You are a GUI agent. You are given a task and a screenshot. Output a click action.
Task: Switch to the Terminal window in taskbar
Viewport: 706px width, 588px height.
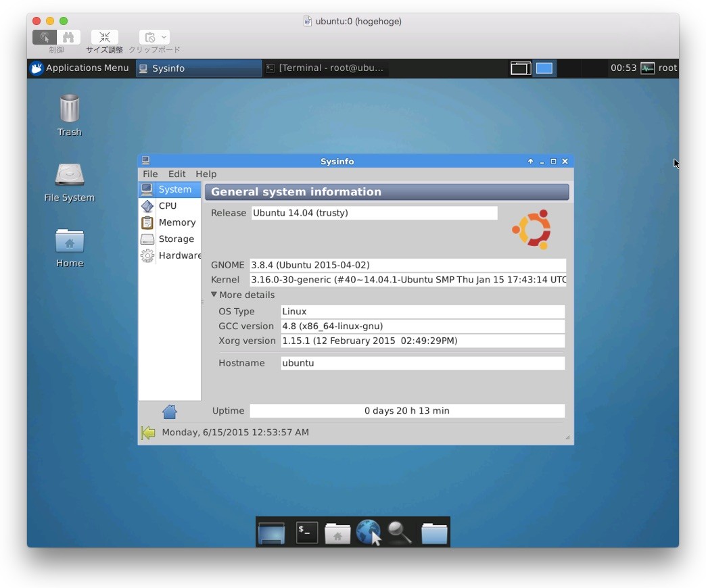[x=325, y=68]
